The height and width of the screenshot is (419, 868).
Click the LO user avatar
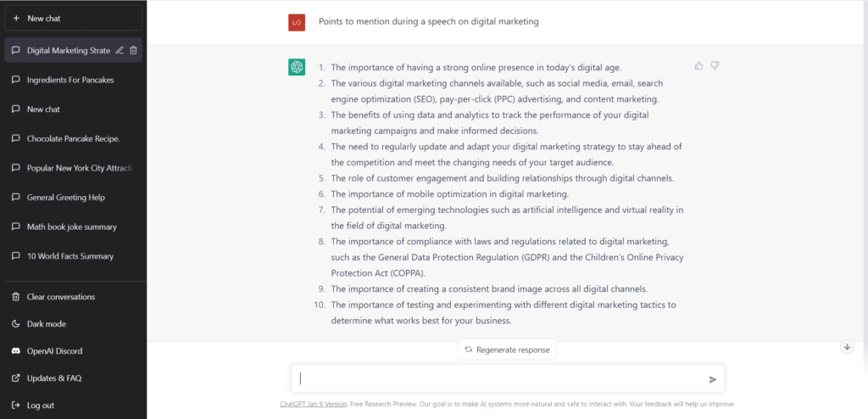pyautogui.click(x=297, y=22)
